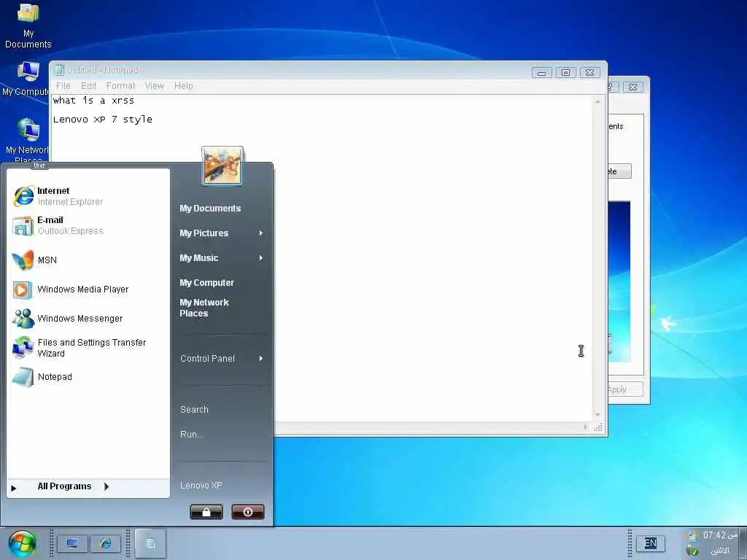Open the View menu in Notepad

pyautogui.click(x=155, y=86)
